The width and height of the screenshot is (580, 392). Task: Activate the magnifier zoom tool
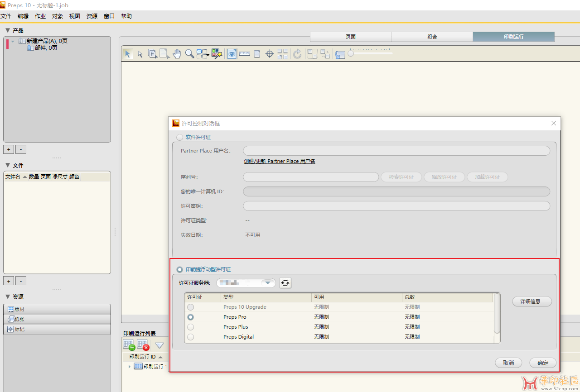(189, 54)
